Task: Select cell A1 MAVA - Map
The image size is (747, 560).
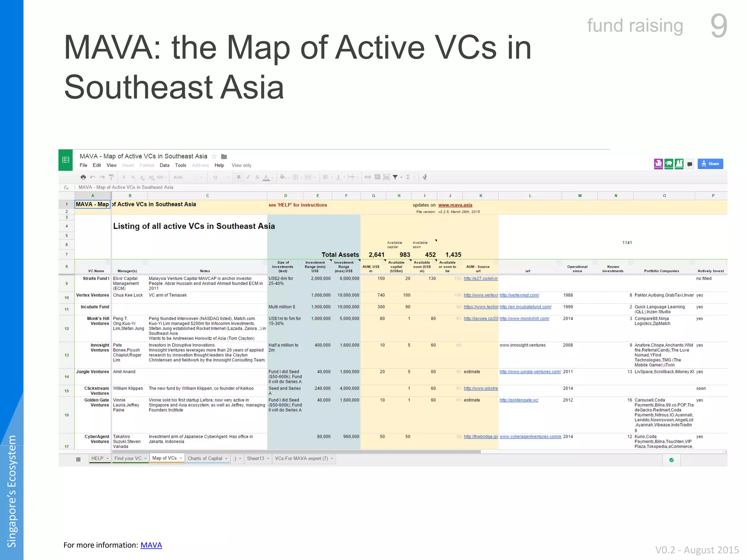Action: [x=92, y=205]
